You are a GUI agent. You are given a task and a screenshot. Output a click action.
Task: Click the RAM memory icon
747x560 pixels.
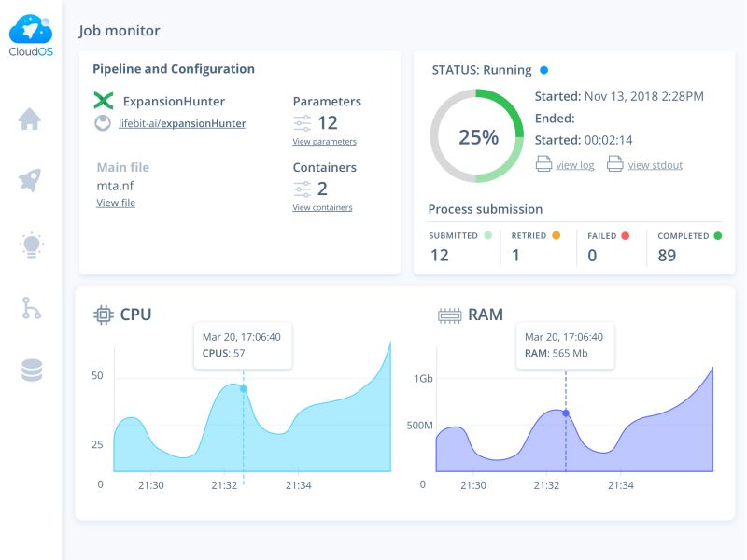coord(449,315)
